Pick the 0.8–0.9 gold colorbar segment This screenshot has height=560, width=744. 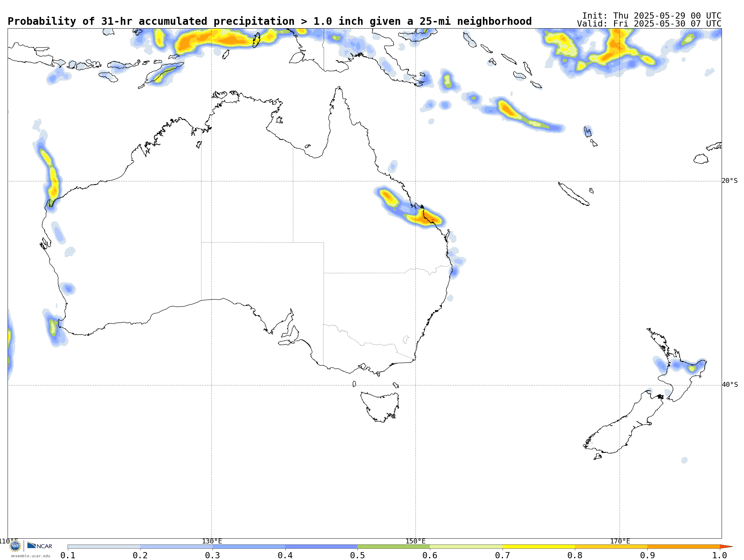coord(611,547)
